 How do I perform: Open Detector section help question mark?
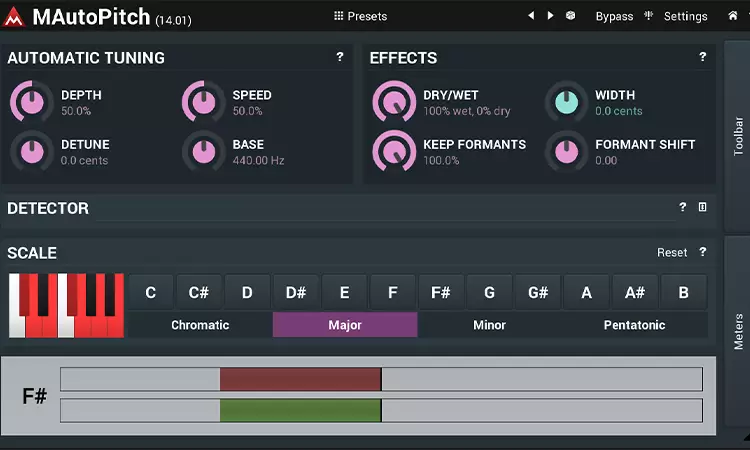pyautogui.click(x=683, y=207)
